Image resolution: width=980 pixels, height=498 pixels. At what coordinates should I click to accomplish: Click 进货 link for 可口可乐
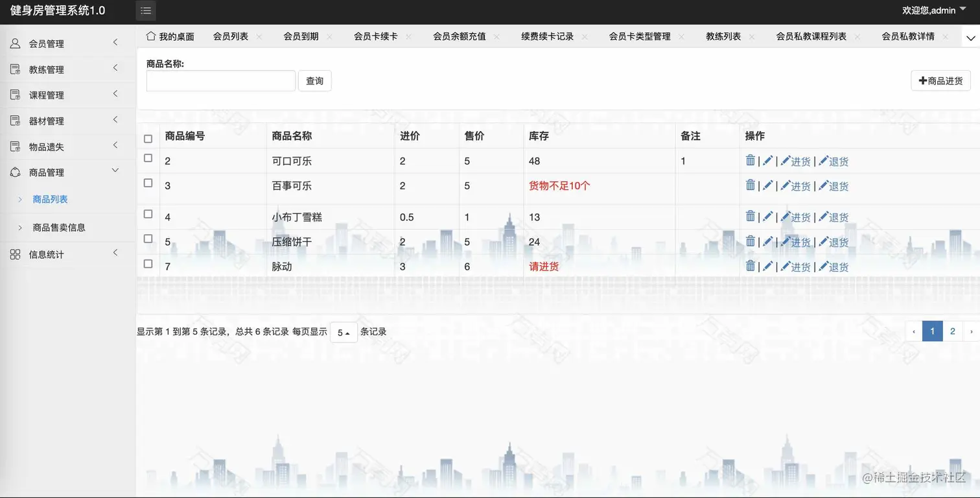point(795,161)
